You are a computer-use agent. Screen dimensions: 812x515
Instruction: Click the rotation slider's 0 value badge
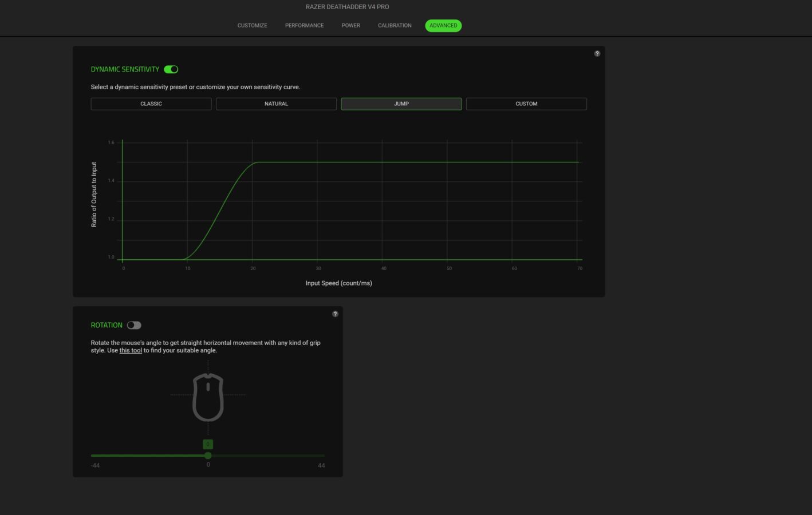pos(208,444)
